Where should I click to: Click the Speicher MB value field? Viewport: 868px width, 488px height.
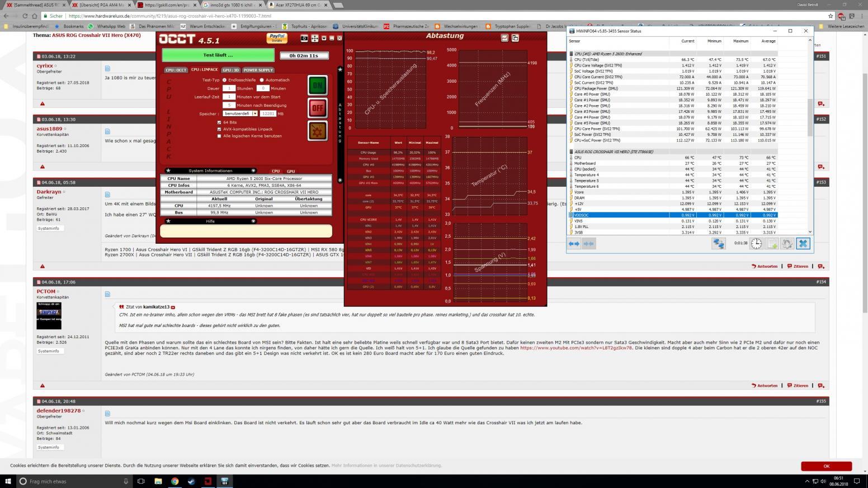268,113
